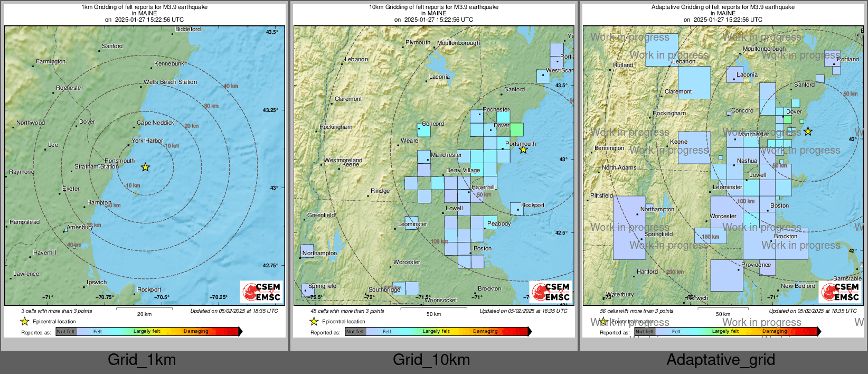The height and width of the screenshot is (374, 868).
Task: Click the Woonsocket label on the 10km map
Action: (440, 300)
